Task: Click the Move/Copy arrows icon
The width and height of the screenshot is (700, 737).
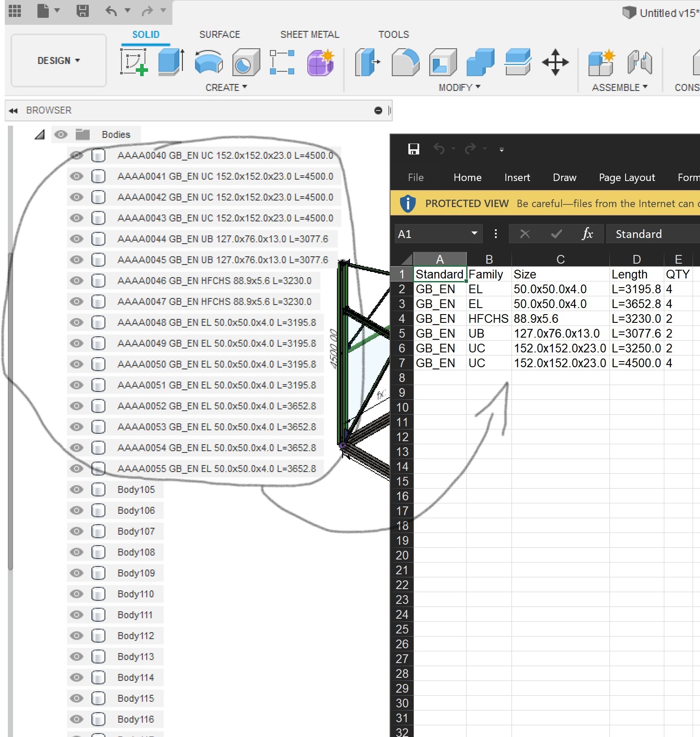Action: 555,62
